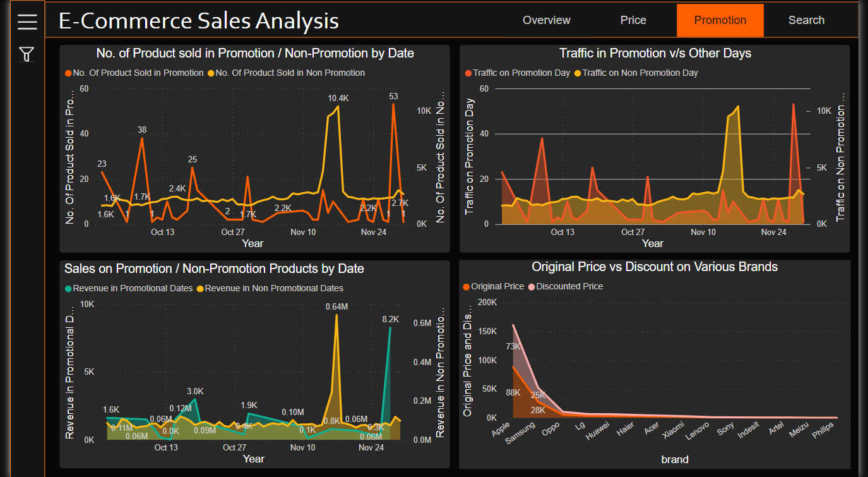Open the hamburger navigation menu
Screen dimensions: 868x477
click(27, 21)
